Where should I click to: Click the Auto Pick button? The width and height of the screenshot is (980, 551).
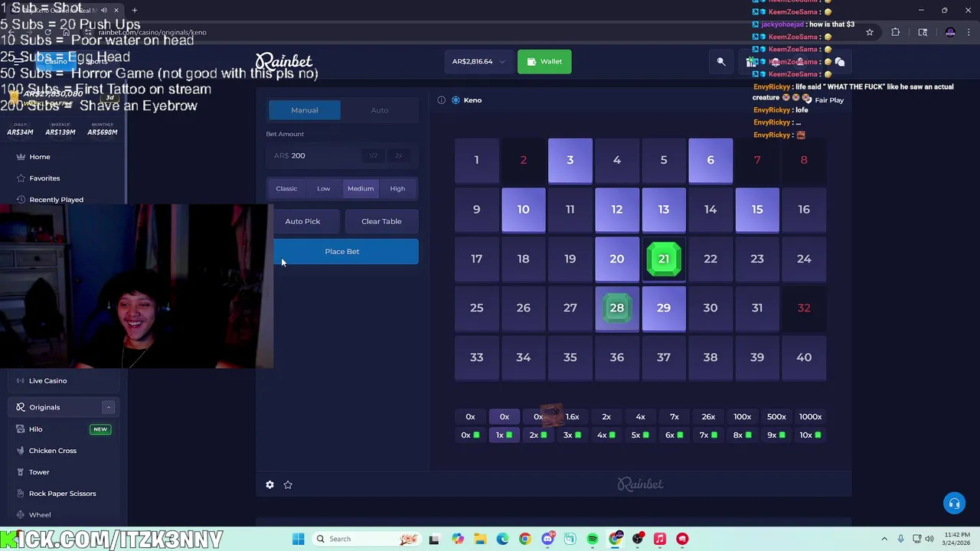coord(302,221)
